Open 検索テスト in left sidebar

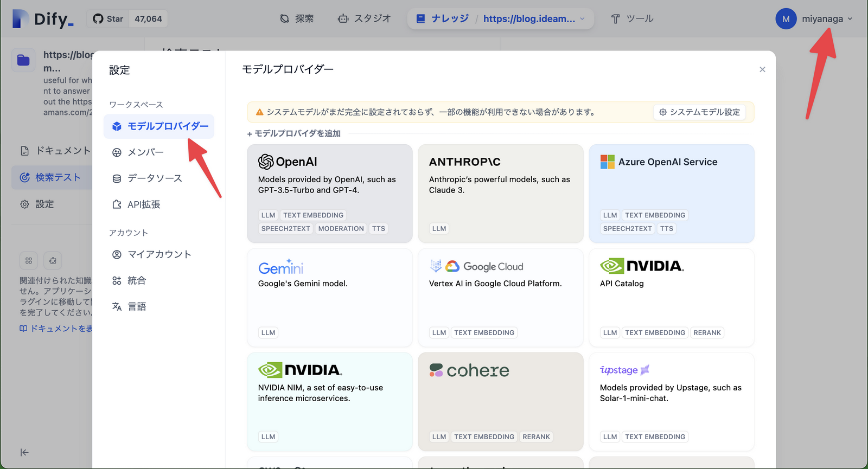click(x=52, y=177)
